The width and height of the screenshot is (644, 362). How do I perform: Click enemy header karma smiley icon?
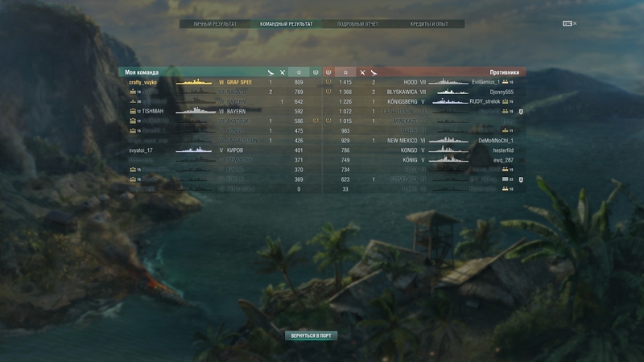point(328,72)
